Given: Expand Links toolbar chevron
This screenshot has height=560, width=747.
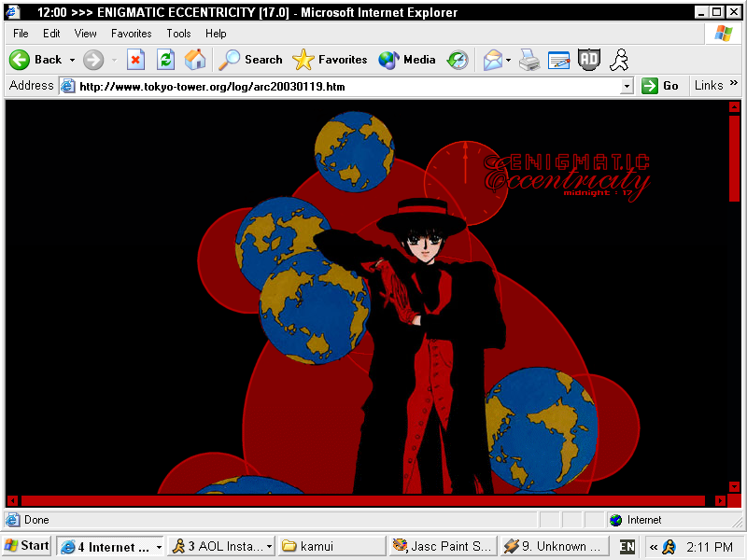Looking at the screenshot, I should [734, 83].
